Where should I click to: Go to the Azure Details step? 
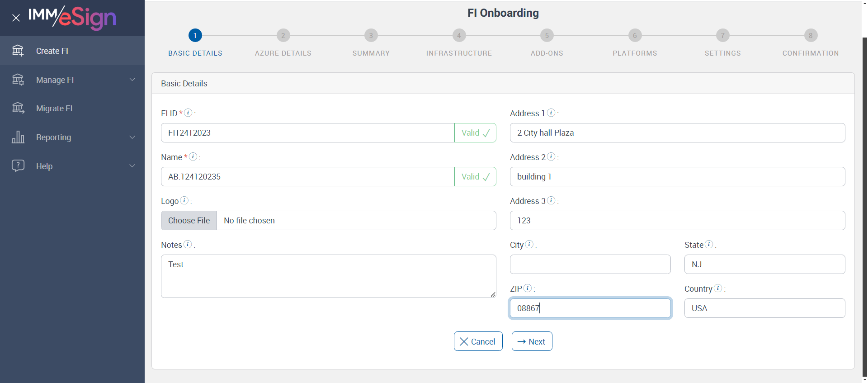(x=283, y=36)
